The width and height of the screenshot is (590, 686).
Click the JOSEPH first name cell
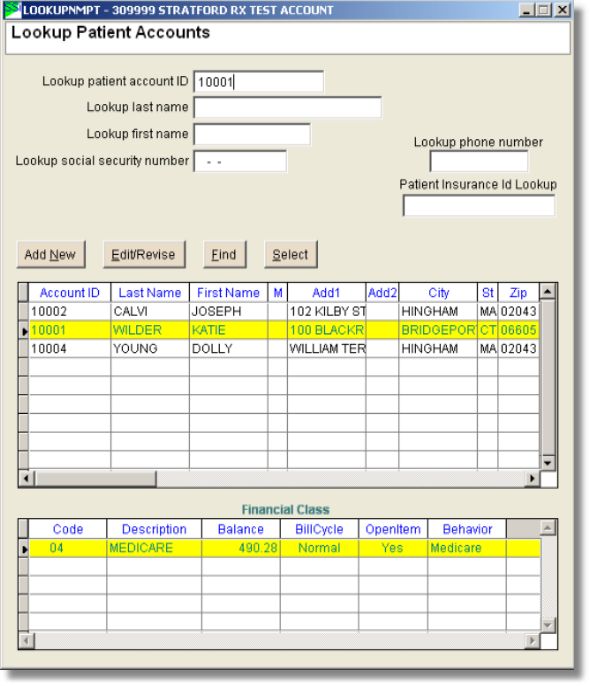tap(228, 312)
